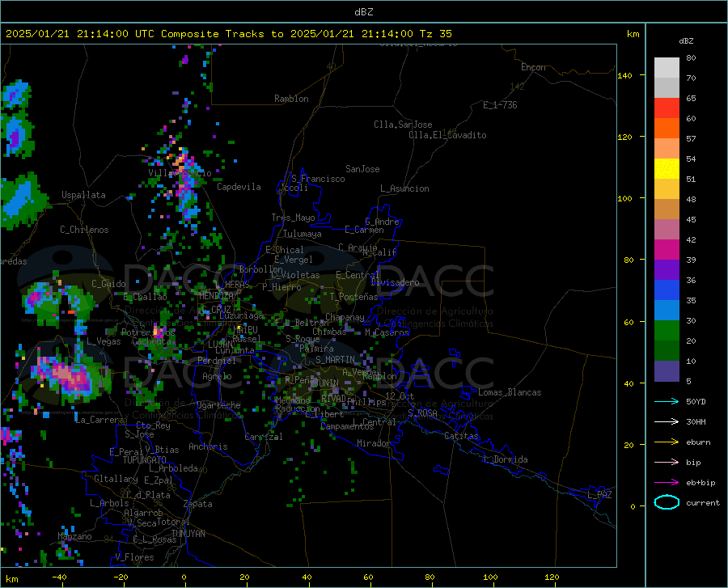Click the dBZ title at top

pos(363,12)
